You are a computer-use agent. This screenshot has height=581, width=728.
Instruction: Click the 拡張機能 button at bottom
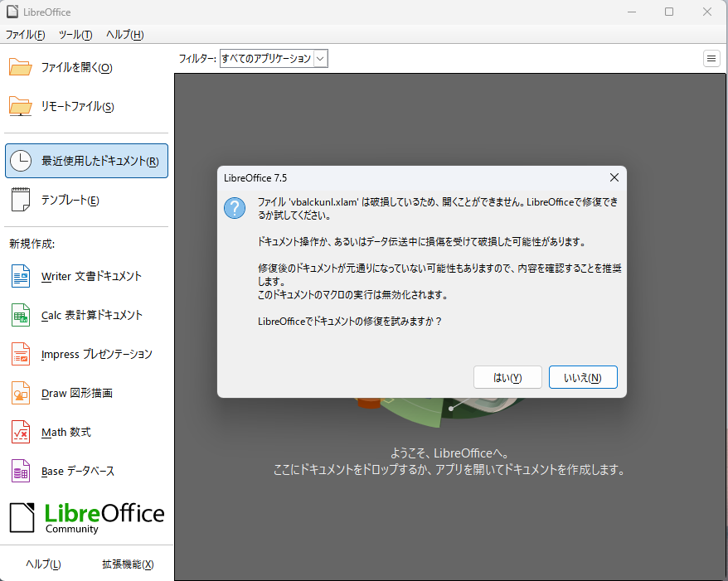[128, 564]
